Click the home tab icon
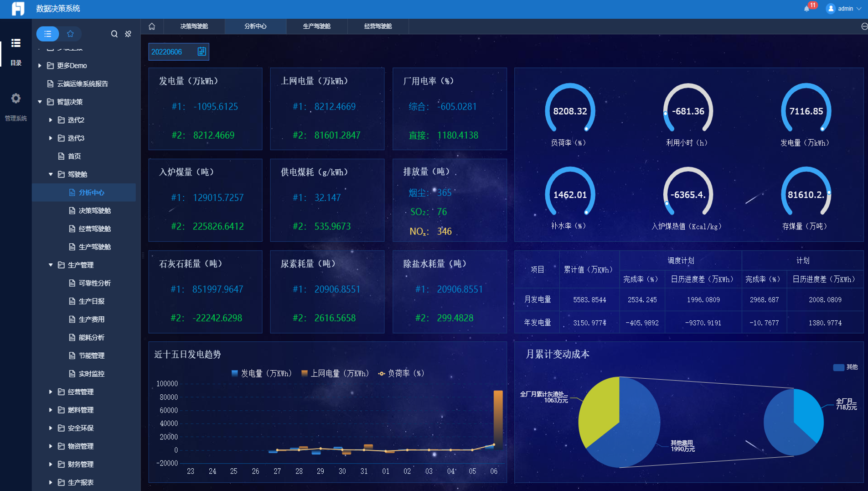868x491 pixels. click(152, 26)
